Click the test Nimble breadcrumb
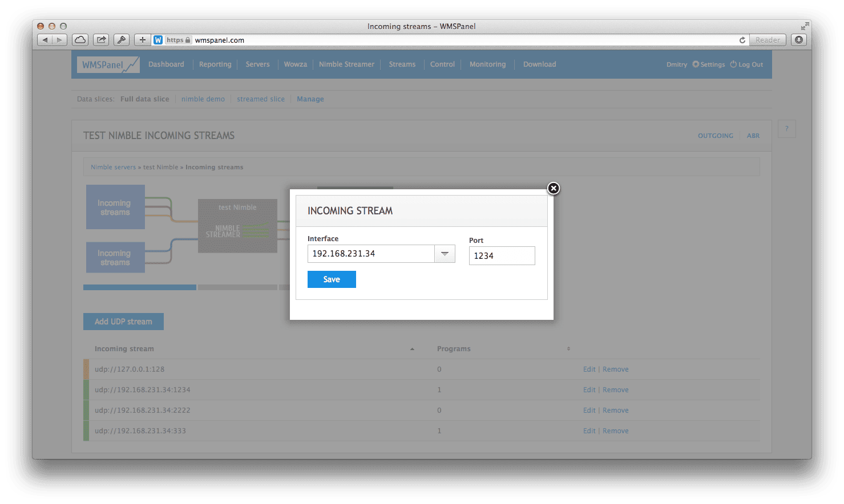The image size is (844, 504). tap(160, 167)
